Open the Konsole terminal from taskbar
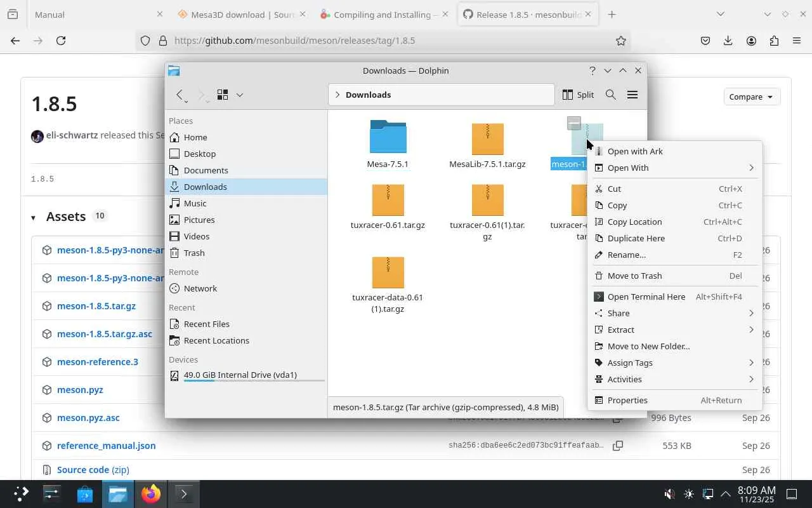Screen dimensions: 812x508 (x=184, y=493)
